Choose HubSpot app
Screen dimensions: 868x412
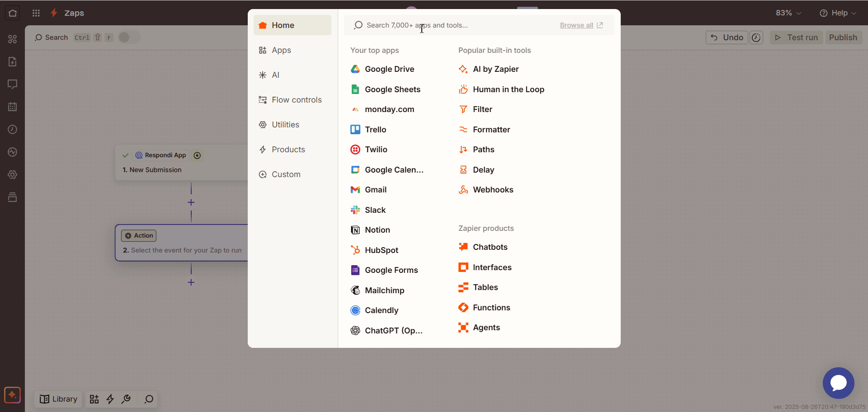374,250
